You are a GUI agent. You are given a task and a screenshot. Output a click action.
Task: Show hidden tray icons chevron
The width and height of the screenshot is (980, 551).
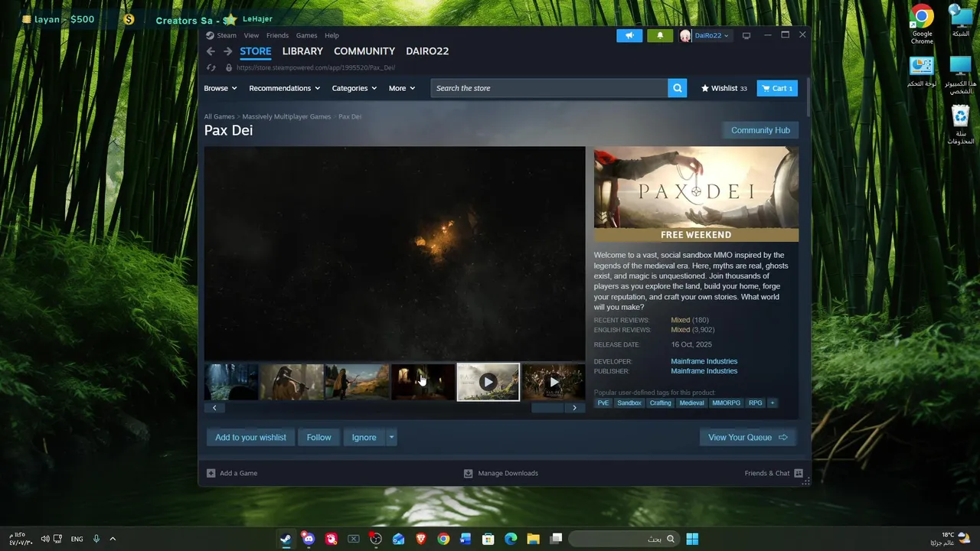point(113,539)
